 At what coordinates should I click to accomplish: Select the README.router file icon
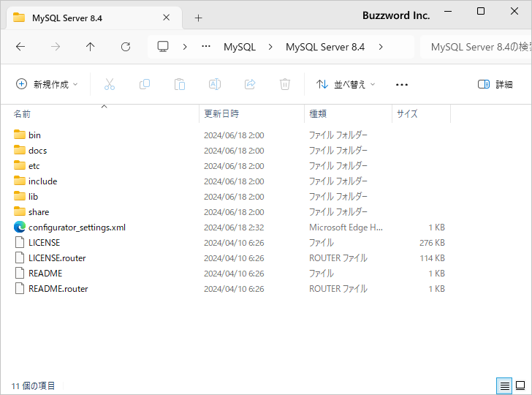tap(20, 289)
